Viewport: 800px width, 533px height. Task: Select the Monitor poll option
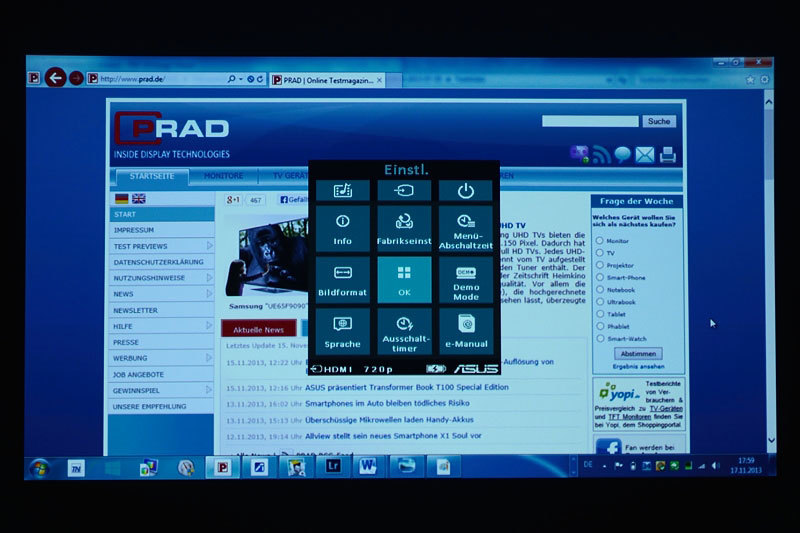coord(599,240)
